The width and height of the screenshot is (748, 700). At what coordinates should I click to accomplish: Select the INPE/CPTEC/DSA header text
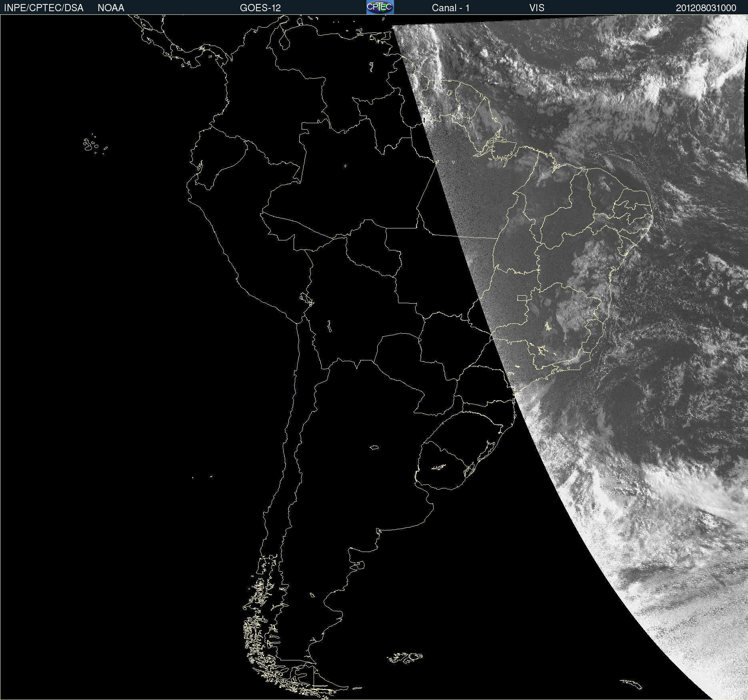pyautogui.click(x=44, y=8)
